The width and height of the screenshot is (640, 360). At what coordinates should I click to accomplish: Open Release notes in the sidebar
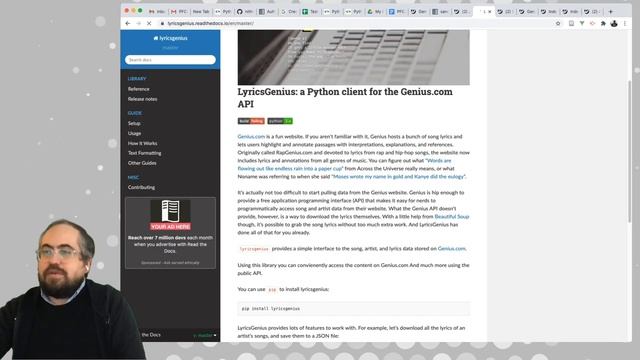(x=142, y=99)
